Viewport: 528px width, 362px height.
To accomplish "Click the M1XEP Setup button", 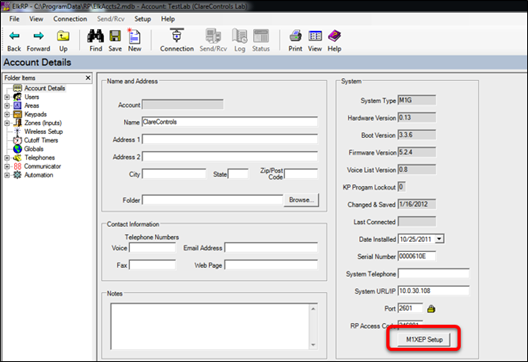I will point(424,339).
